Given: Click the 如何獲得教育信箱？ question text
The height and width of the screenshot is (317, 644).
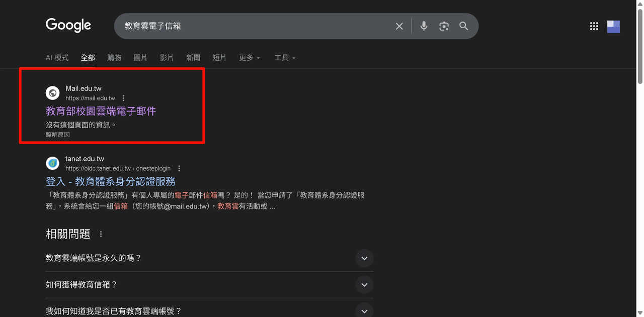Looking at the screenshot, I should (x=82, y=285).
